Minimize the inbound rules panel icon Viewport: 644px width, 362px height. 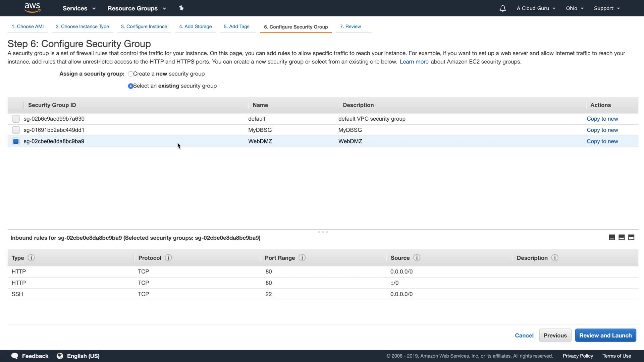click(611, 237)
